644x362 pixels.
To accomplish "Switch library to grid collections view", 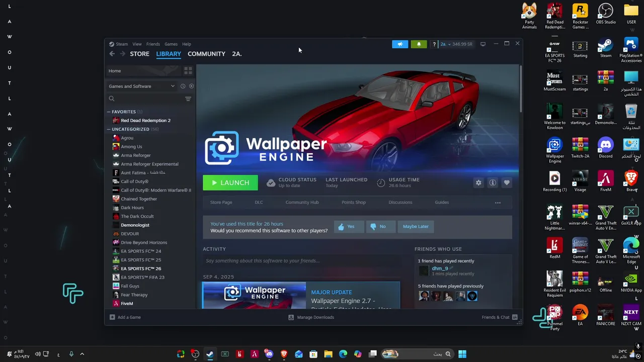I will click(188, 71).
